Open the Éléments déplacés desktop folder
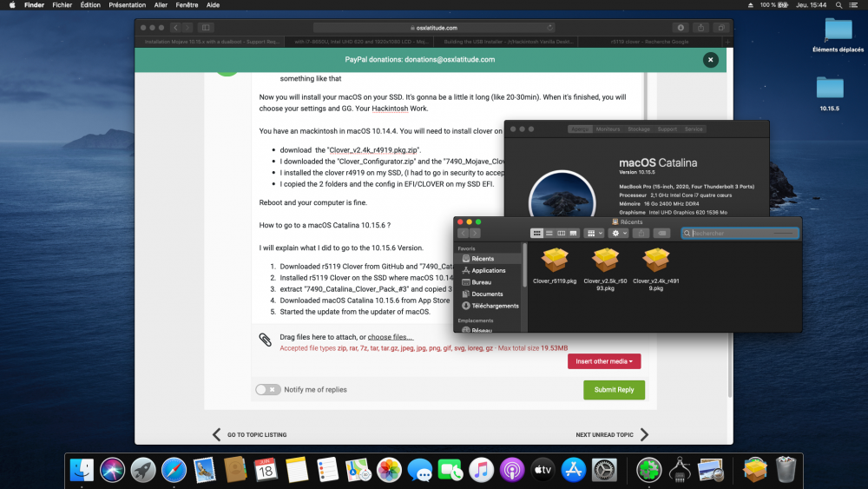This screenshot has width=868, height=489. 838,35
